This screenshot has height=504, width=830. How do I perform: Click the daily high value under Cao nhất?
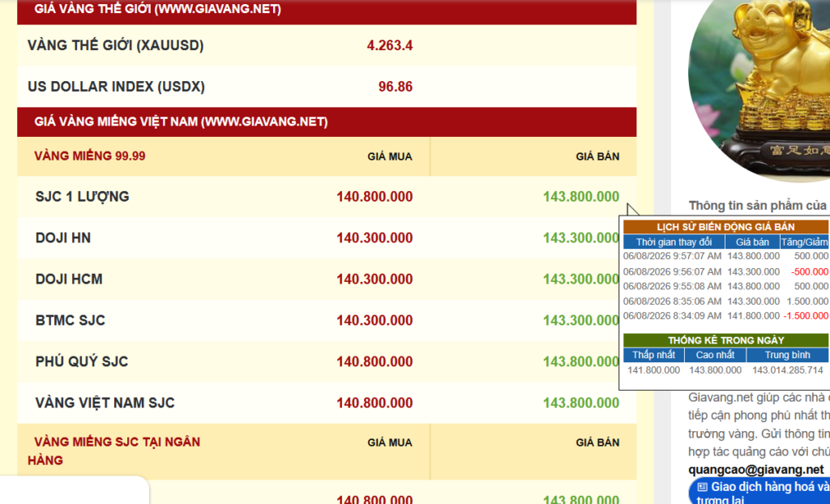715,370
